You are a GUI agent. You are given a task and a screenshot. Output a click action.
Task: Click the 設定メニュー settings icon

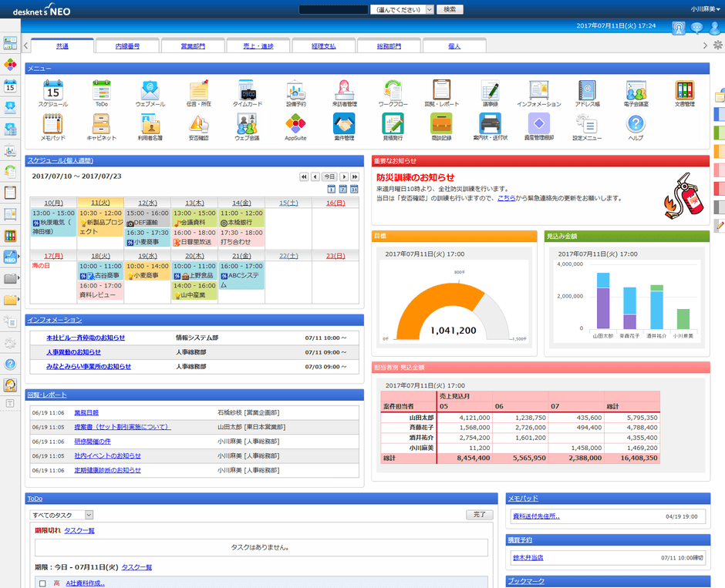tap(586, 126)
